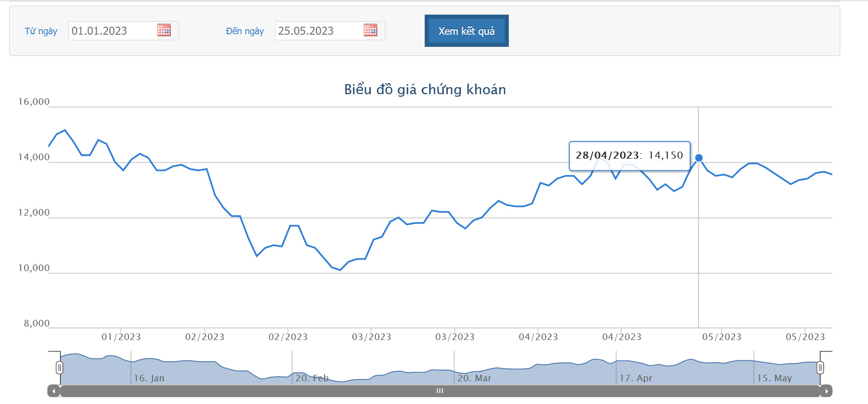868x404 pixels.
Task: Click the navigator scrollbar left arrow
Action: [x=53, y=391]
